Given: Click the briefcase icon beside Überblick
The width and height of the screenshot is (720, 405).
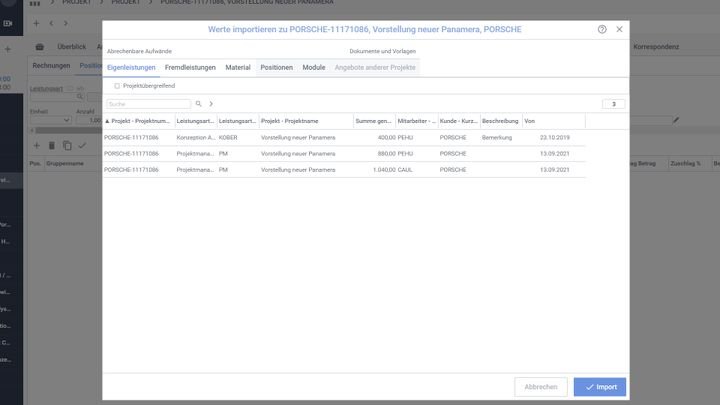Looking at the screenshot, I should (x=40, y=46).
